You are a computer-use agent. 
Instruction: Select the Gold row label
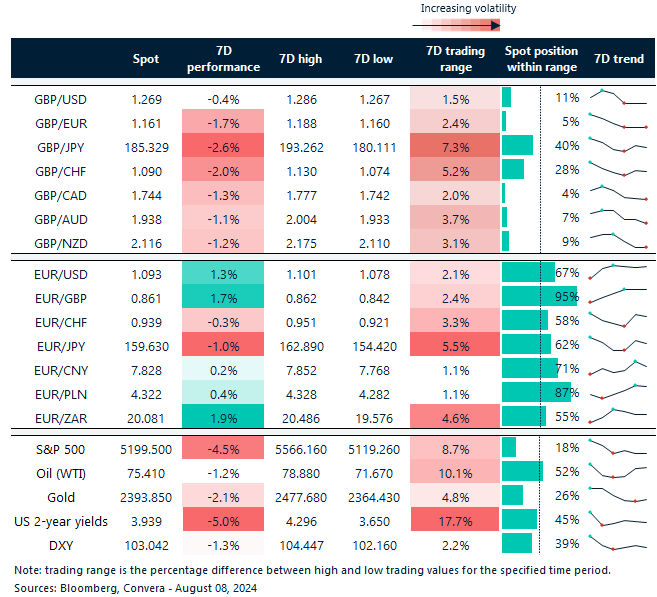pyautogui.click(x=61, y=497)
